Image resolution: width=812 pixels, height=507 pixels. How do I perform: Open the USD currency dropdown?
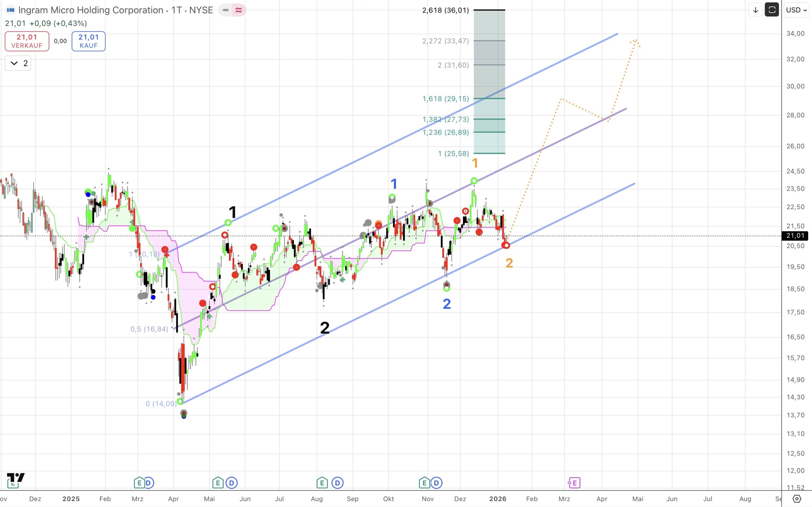pyautogui.click(x=796, y=10)
